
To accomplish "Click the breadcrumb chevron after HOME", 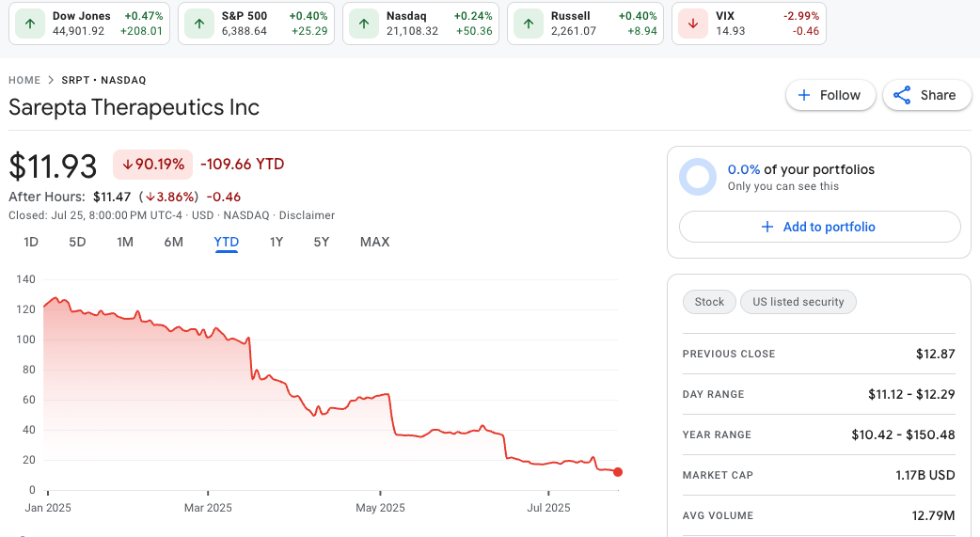I will coord(51,80).
